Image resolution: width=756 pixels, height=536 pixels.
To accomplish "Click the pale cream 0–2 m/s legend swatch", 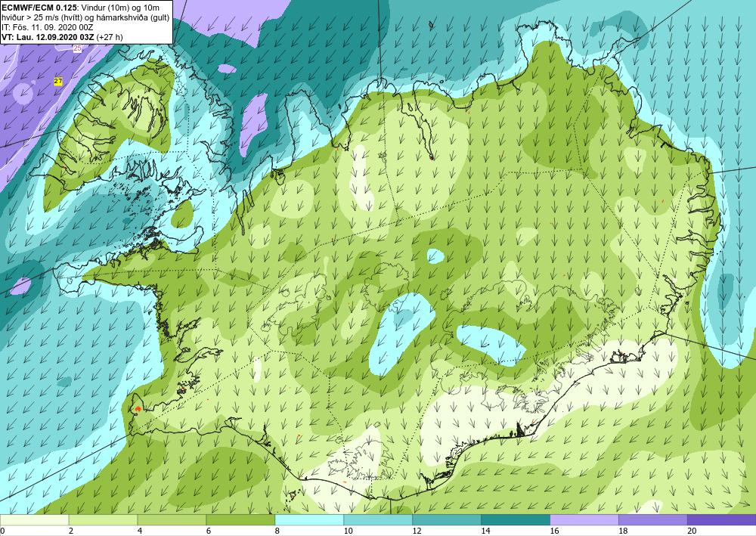I will [x=35, y=520].
